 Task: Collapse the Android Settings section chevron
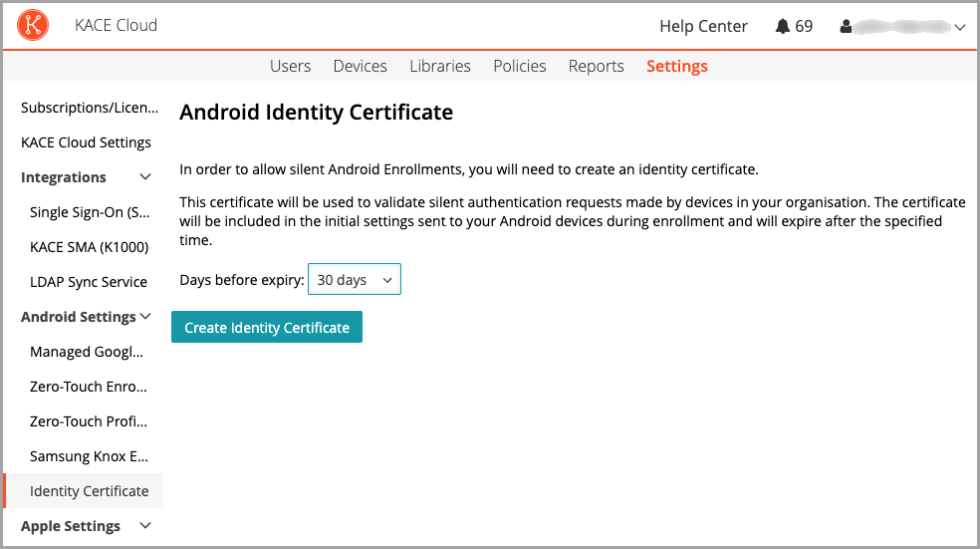coord(145,317)
